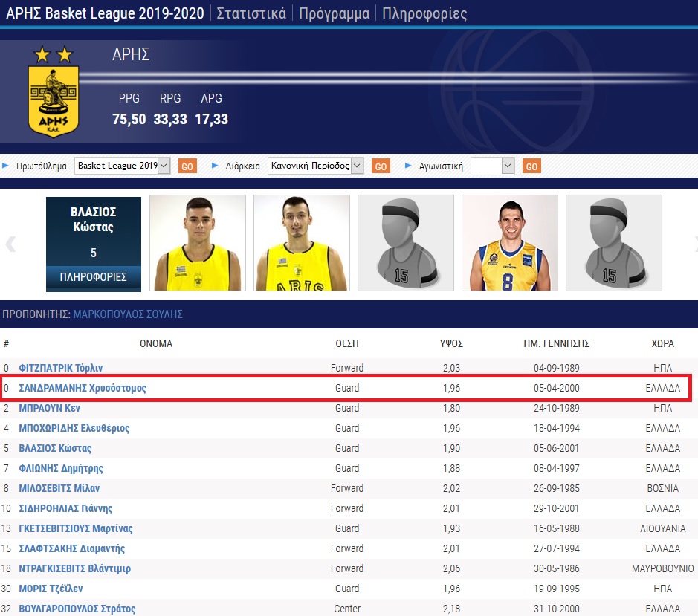Image resolution: width=698 pixels, height=616 pixels.
Task: Open player ΣΙΔΗΡΟΗΛΙΑΣ Γιάννης profile
Action: pyautogui.click(x=65, y=508)
